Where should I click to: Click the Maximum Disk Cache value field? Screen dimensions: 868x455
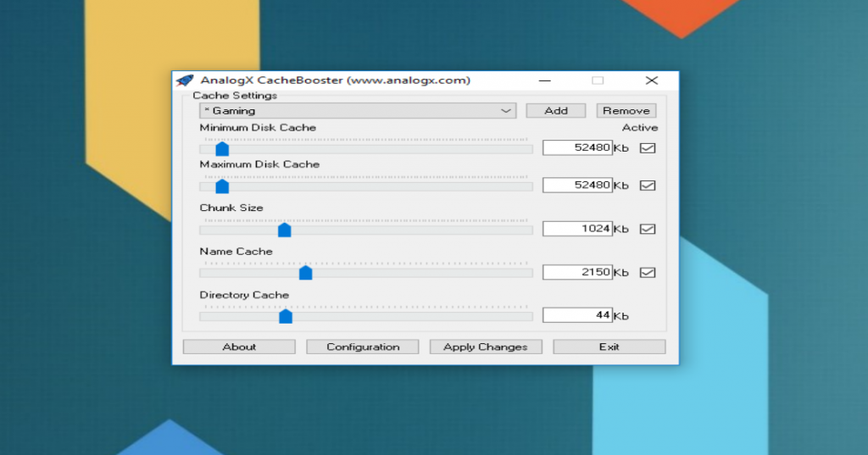coord(577,185)
